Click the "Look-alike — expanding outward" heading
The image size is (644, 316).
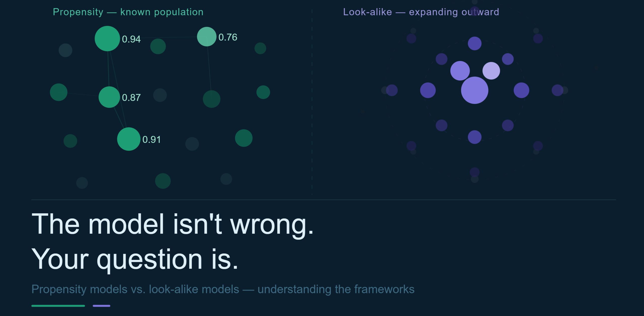(x=421, y=12)
